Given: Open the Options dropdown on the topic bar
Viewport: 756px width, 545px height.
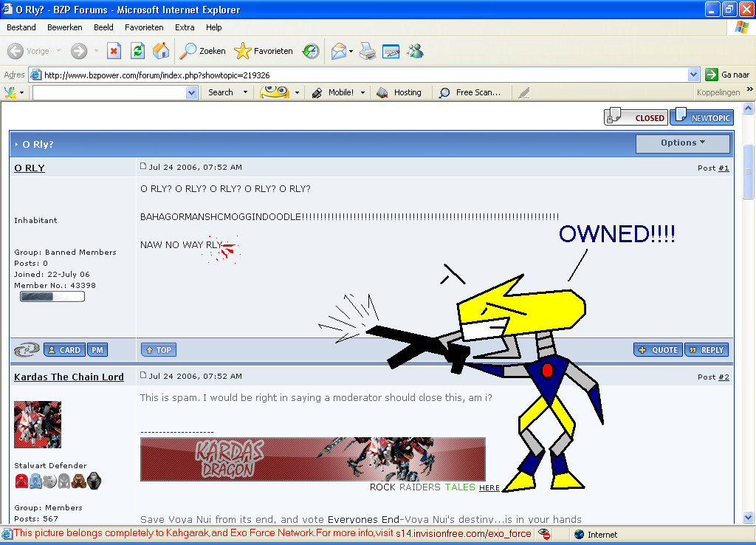Looking at the screenshot, I should coord(682,143).
